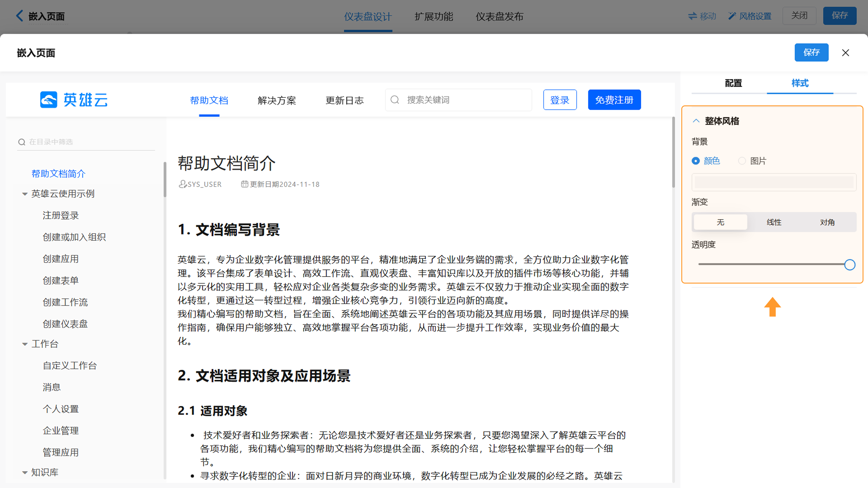Open 创建表单 in the directory
The image size is (868, 488).
point(61,280)
